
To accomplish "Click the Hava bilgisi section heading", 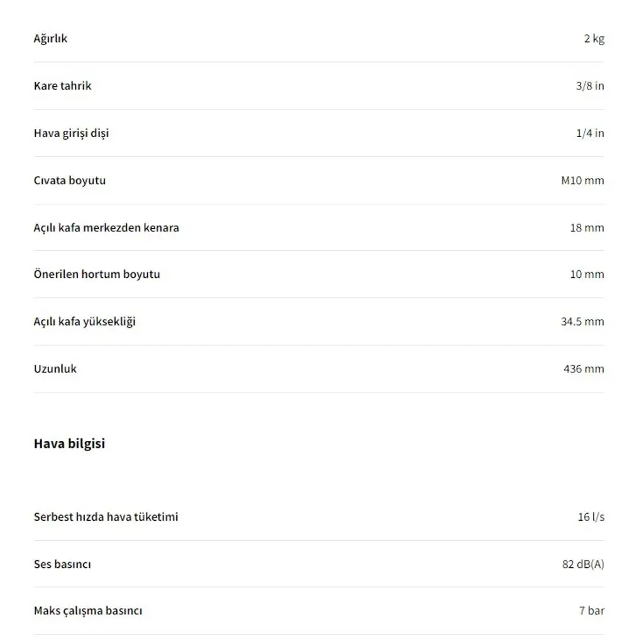I will click(x=69, y=444).
